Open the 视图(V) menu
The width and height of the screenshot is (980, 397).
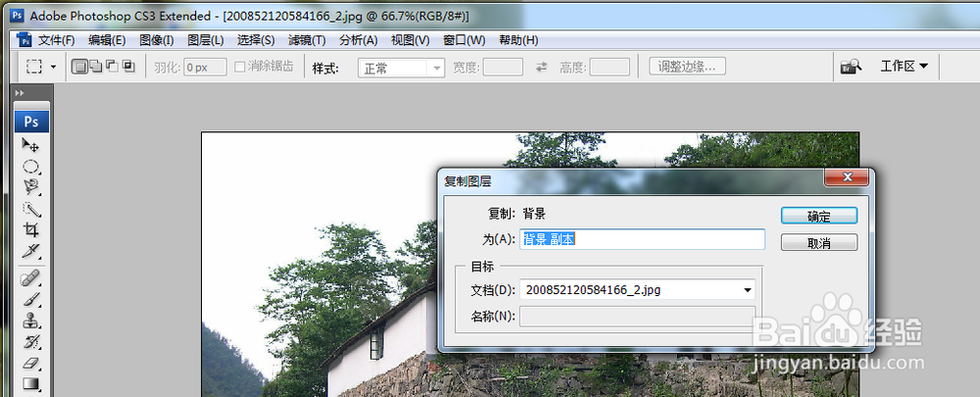pos(410,40)
